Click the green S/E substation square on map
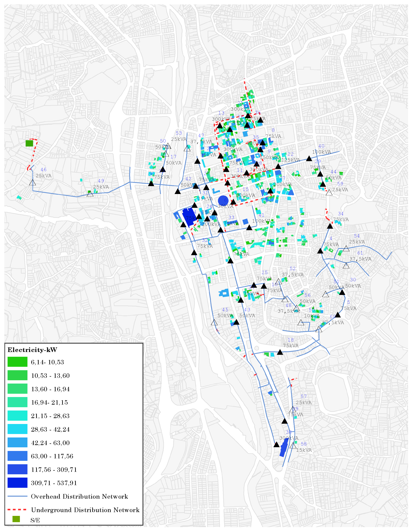This screenshot has width=412, height=532. [x=29, y=143]
